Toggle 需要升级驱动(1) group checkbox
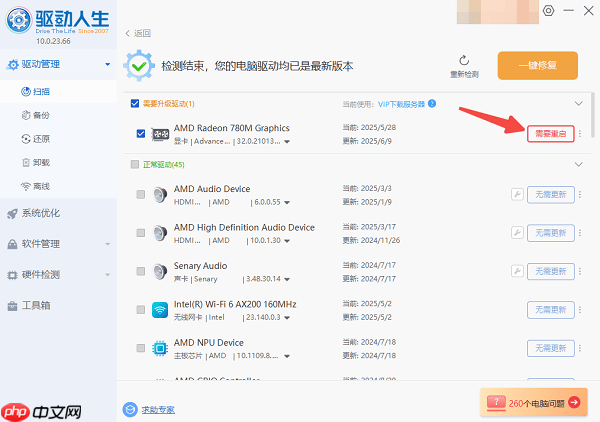 coord(135,104)
